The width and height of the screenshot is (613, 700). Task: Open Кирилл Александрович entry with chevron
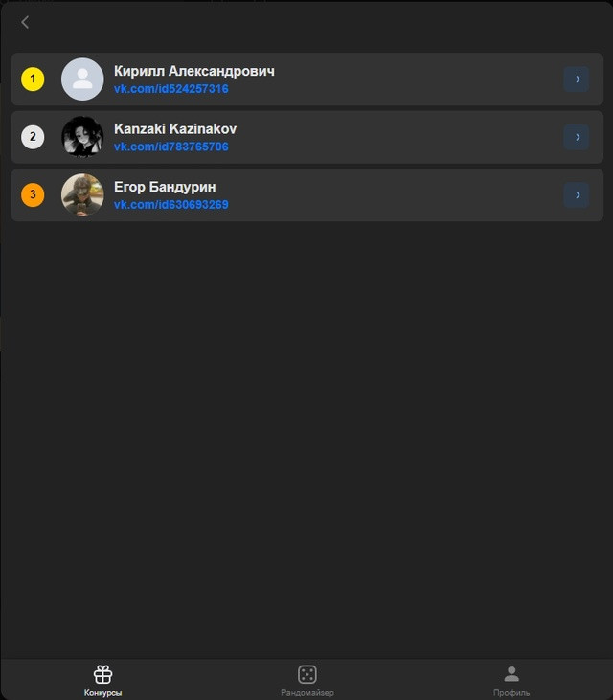[x=577, y=79]
